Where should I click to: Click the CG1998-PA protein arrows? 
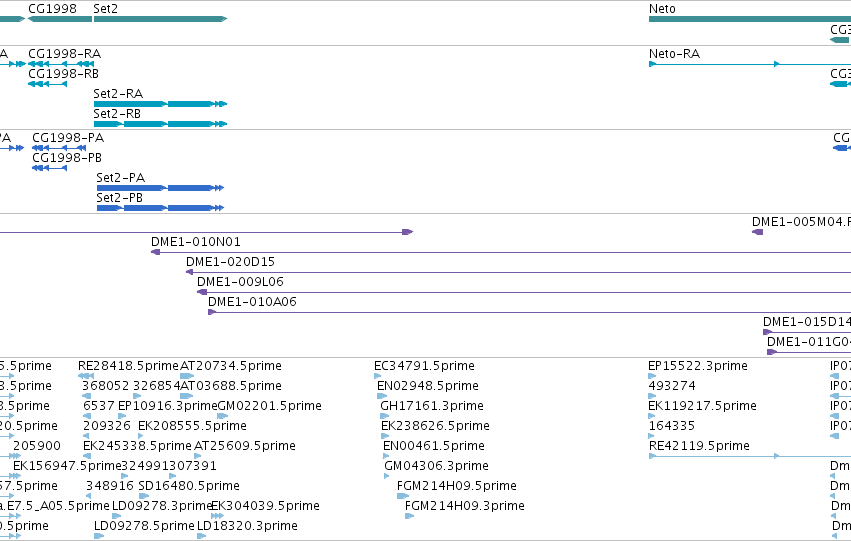tap(59, 148)
